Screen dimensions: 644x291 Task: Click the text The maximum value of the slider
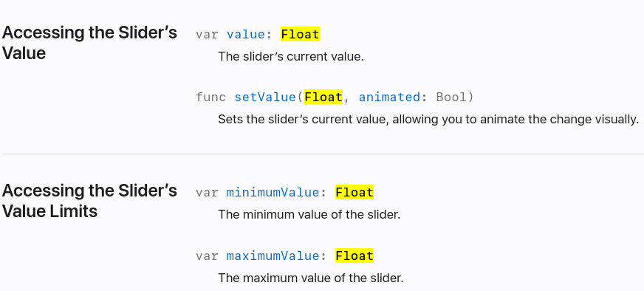click(x=310, y=278)
